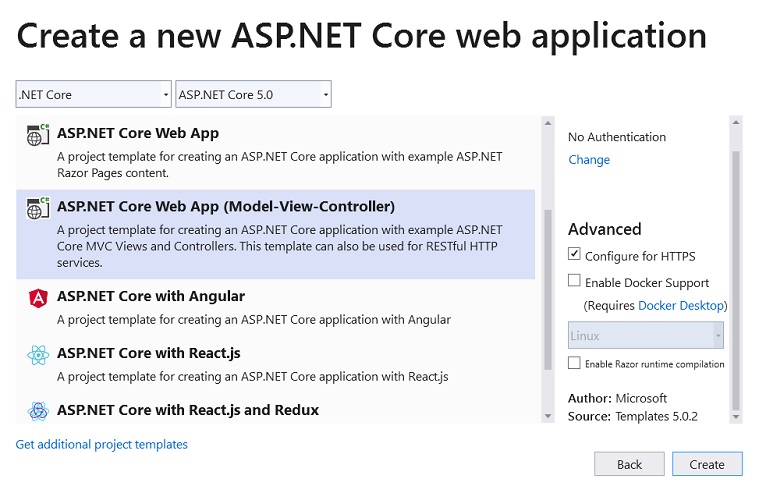Enable Razor runtime compilation checkbox
Viewport: 759px width, 486px height.
[x=574, y=363]
